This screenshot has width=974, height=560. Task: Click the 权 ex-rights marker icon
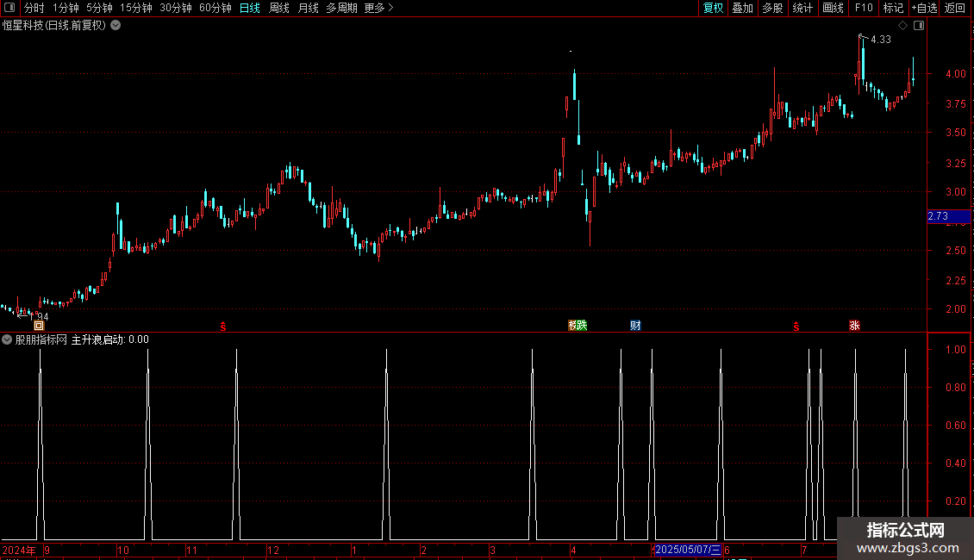click(572, 326)
